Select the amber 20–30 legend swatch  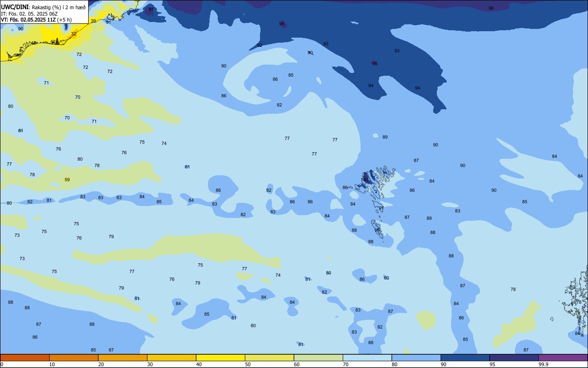(123, 357)
